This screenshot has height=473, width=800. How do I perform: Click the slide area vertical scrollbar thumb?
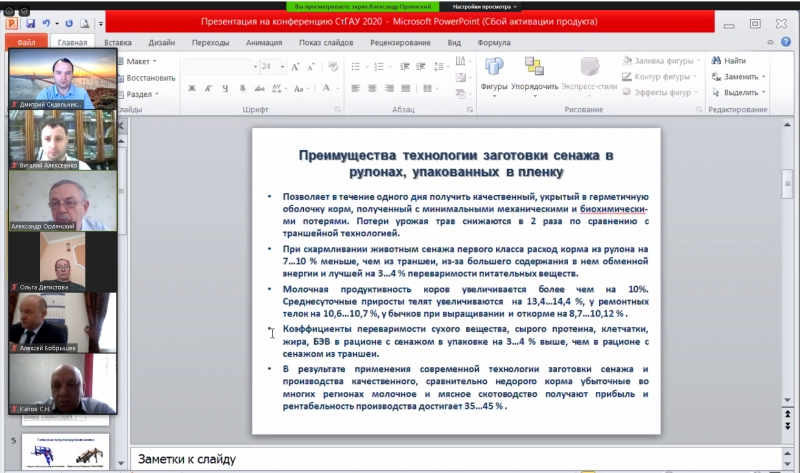788,184
